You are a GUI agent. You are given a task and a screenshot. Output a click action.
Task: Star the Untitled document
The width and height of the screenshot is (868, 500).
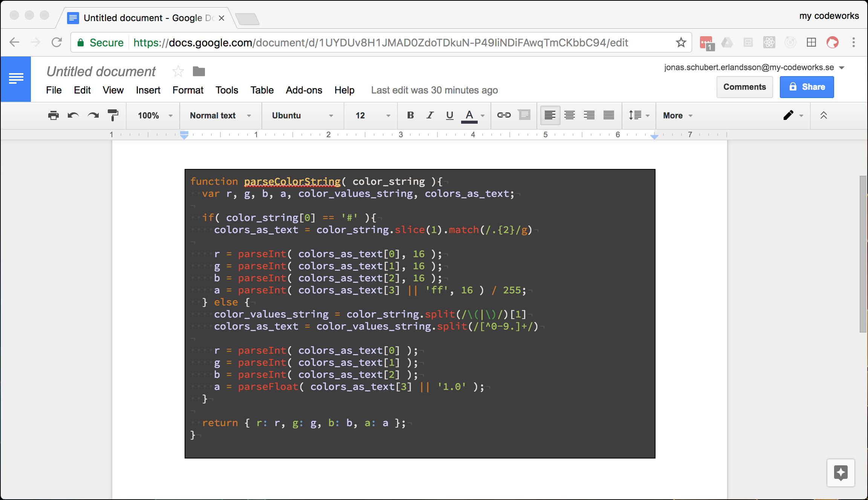[178, 71]
